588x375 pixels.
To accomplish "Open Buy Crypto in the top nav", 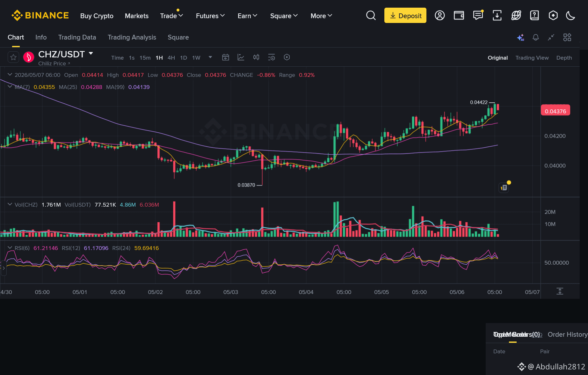I will (97, 16).
